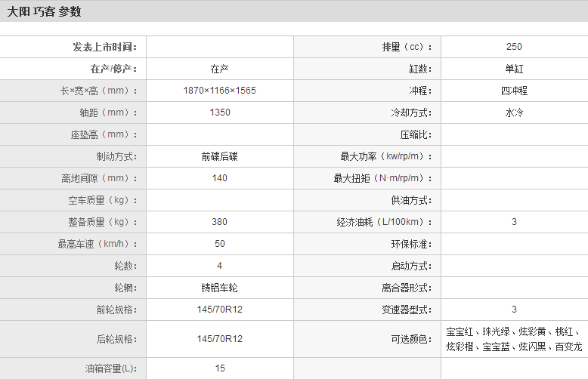
Task: Select the 前碟后碟 brake type value
Action: 219,156
